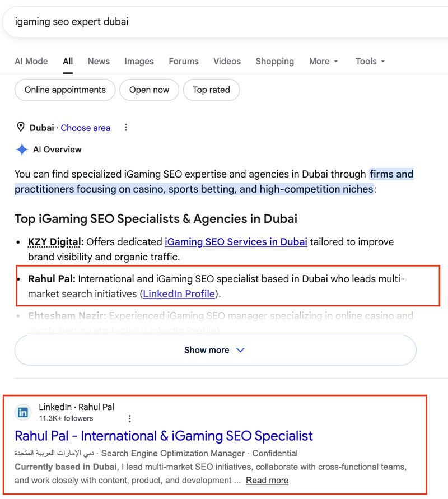
Task: Open Rahul Pal International & iGaming SEO Specialist result
Action: pyautogui.click(x=164, y=436)
